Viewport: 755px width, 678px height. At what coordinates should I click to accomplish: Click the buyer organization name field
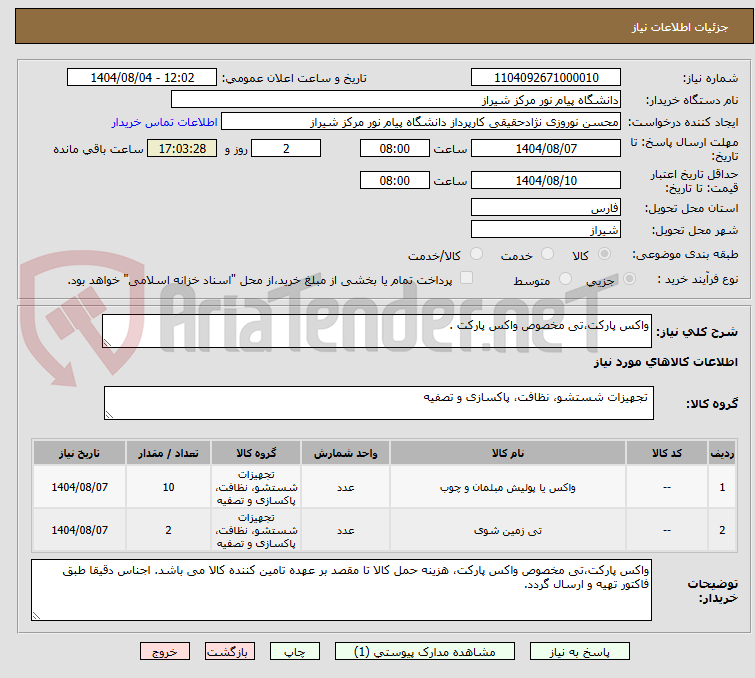396,100
